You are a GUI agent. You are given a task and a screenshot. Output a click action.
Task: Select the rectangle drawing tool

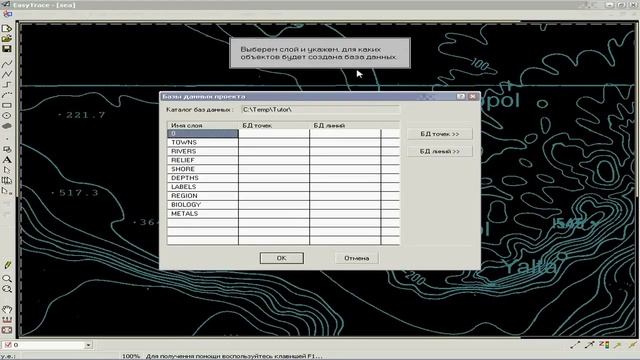7,105
